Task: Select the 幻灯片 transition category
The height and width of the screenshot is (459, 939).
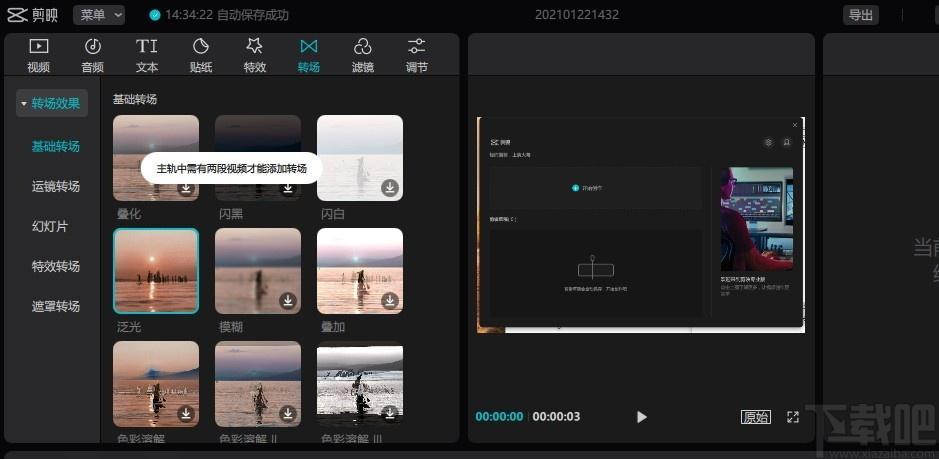Action: (50, 227)
